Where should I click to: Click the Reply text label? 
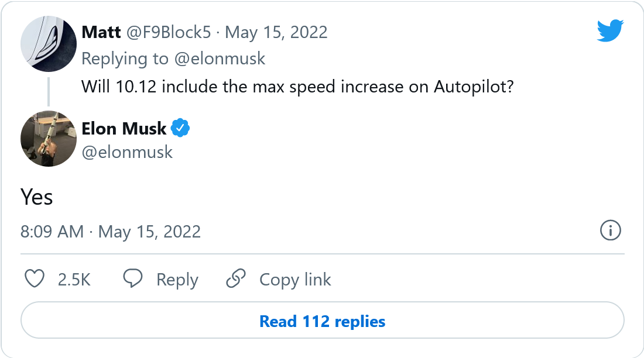[x=177, y=280]
